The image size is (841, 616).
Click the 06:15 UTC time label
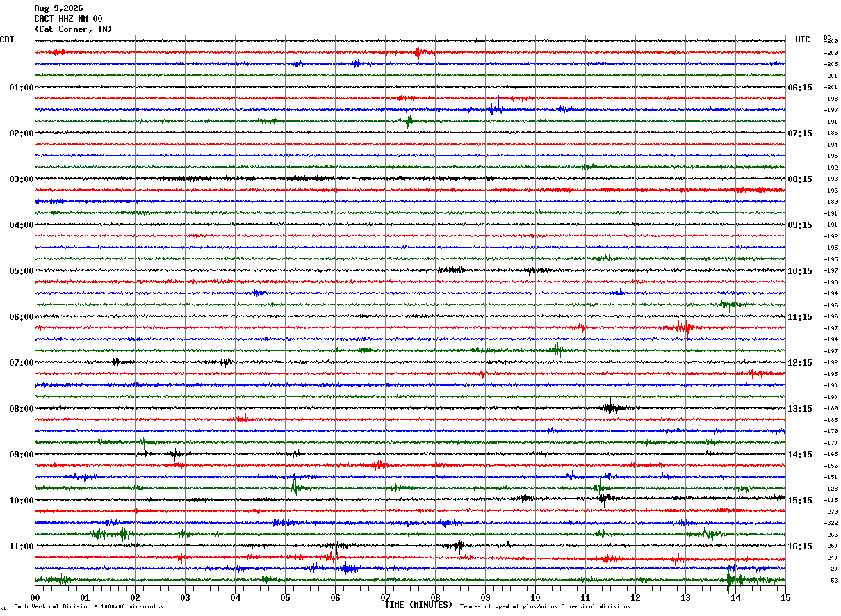800,88
